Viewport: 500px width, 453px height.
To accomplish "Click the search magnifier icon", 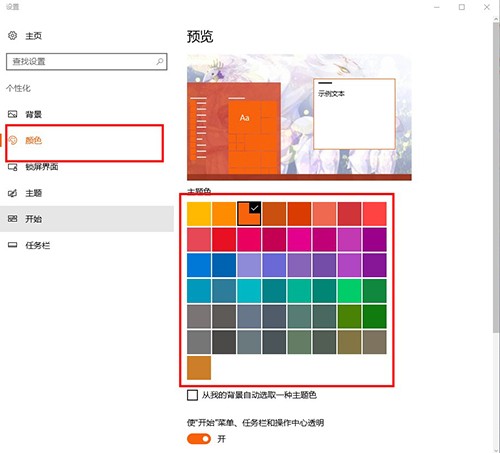I will 160,61.
